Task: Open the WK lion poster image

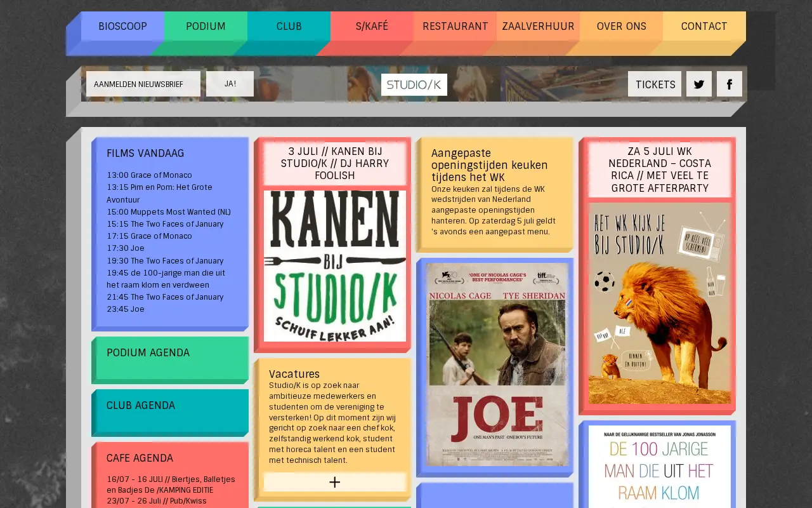Action: (660, 303)
